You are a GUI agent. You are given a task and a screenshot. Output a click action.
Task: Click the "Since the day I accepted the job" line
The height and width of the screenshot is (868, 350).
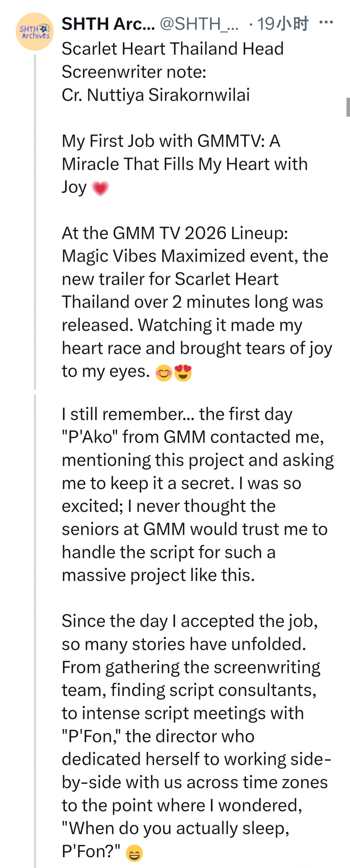(x=189, y=621)
